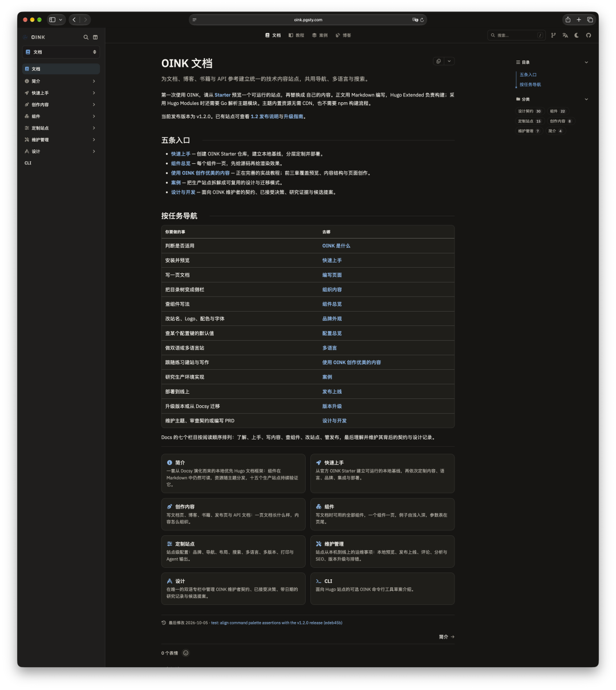Screen dimensions: 616x690
Task: Open the version branch icon in top bar
Action: tap(553, 35)
